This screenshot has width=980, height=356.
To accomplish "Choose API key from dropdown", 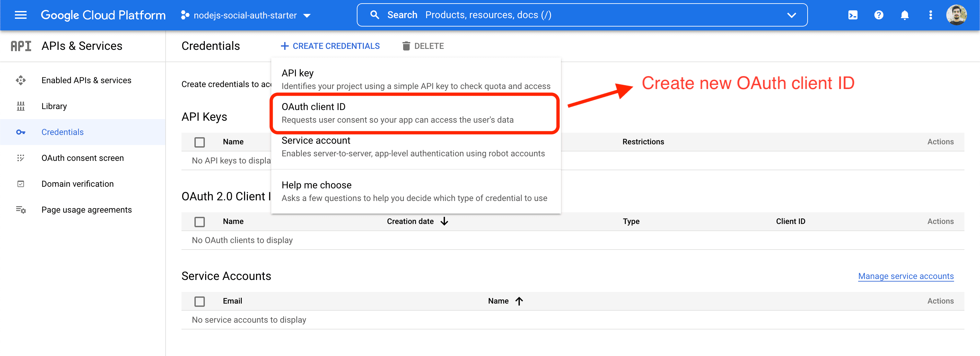I will [x=416, y=79].
